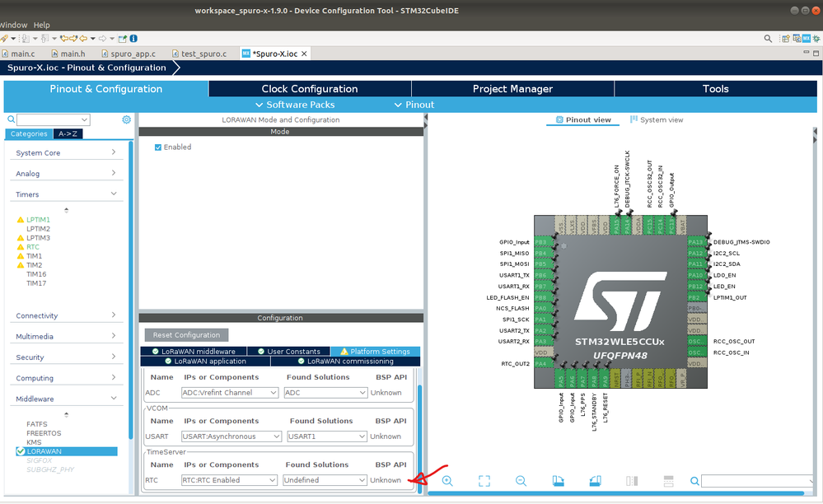Viewport: 823px width, 504px height.
Task: Click pin PA13 on the chip
Action: point(696,242)
